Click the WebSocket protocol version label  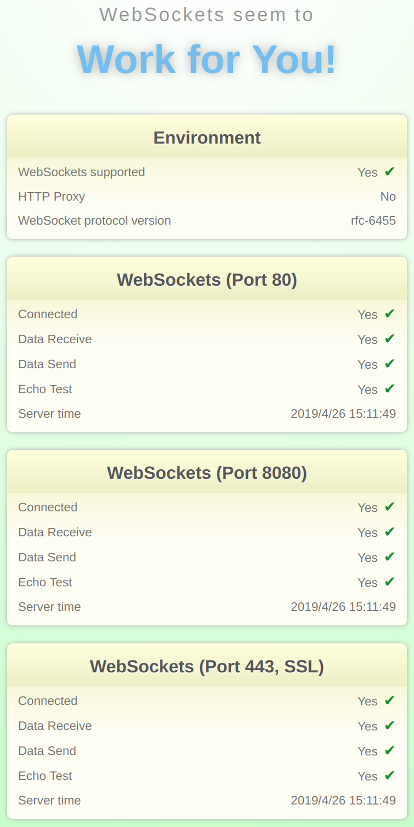(94, 220)
